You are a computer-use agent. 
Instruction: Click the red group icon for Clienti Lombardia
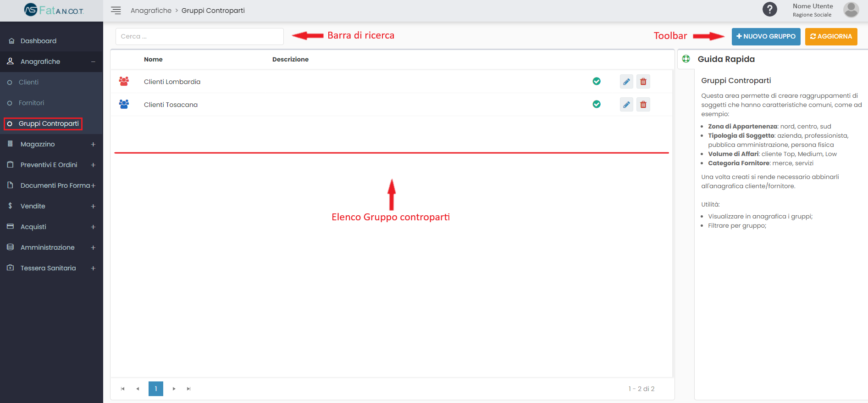(124, 81)
